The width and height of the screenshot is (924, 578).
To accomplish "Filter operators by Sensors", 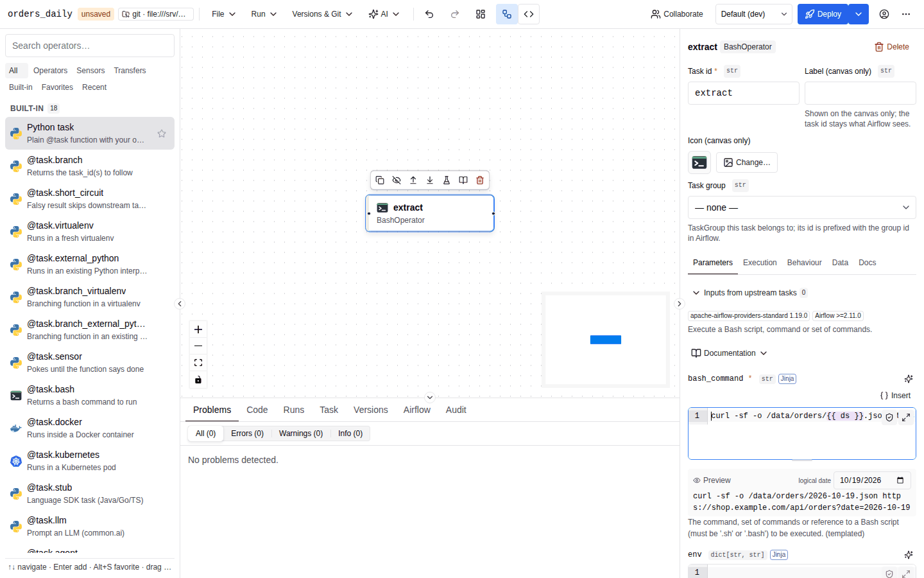I will click(90, 71).
